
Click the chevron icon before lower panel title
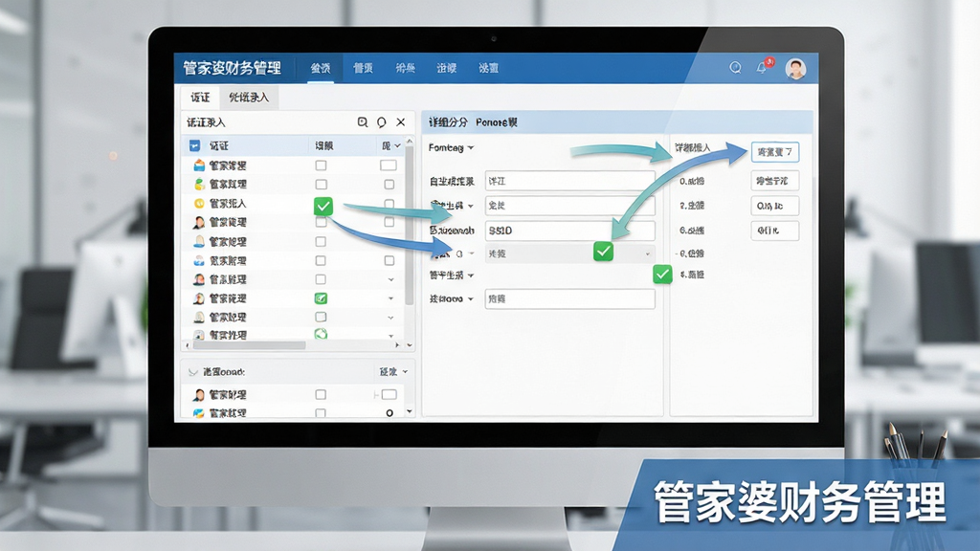(192, 372)
